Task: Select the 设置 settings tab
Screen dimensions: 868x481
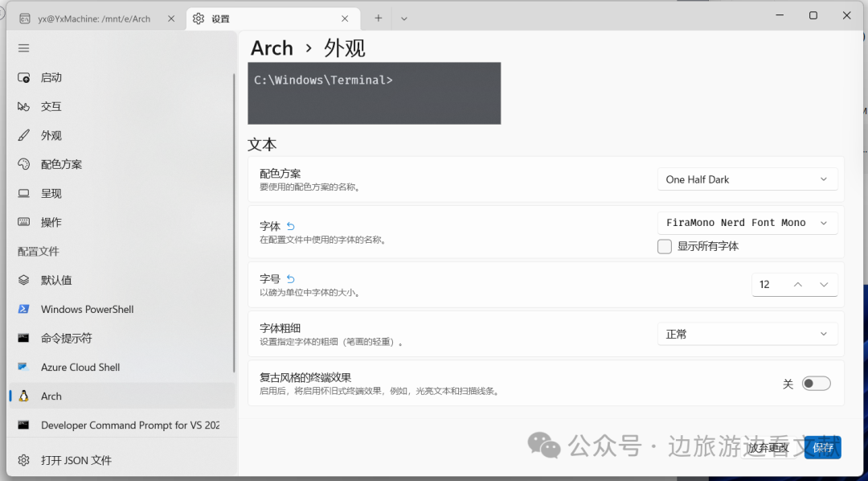Action: [x=273, y=18]
